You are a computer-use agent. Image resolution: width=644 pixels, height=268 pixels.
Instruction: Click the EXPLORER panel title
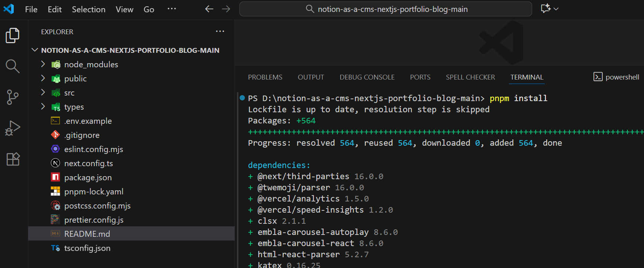click(57, 32)
